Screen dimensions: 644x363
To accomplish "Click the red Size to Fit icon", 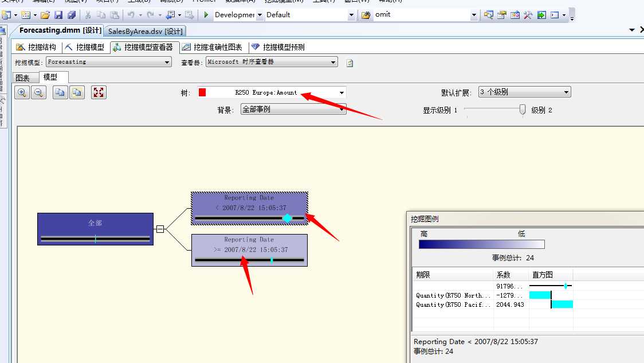I will pos(99,92).
